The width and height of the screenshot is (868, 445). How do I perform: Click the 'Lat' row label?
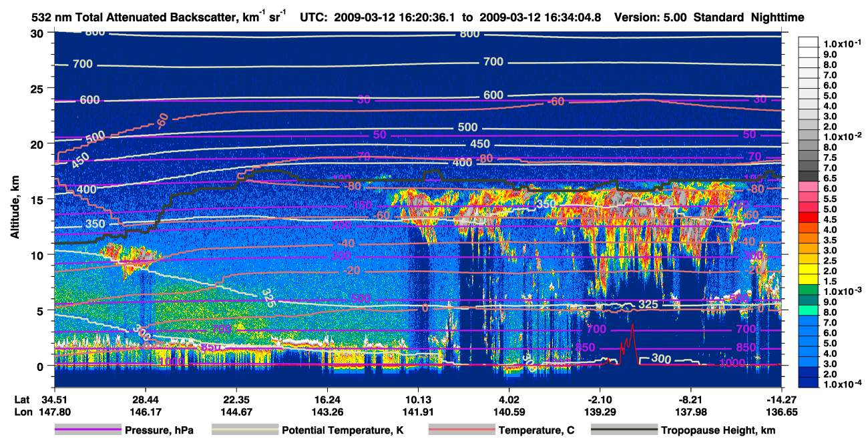(22, 400)
